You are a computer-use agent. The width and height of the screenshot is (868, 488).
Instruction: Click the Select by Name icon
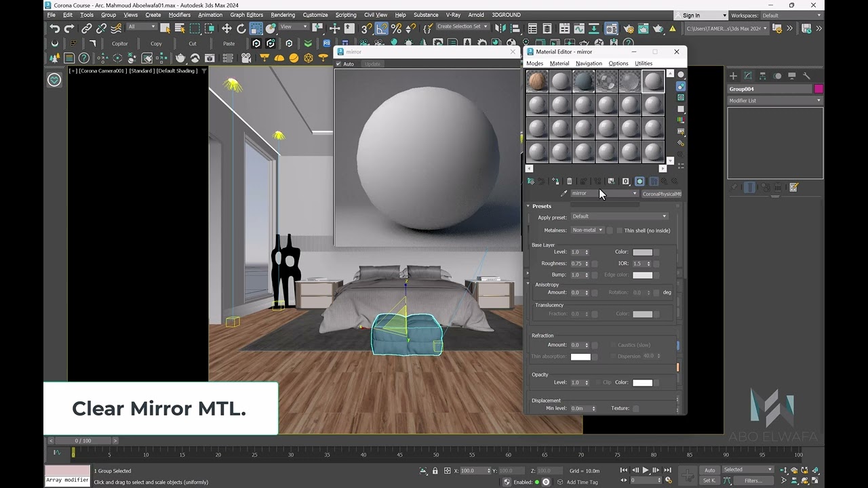point(180,28)
